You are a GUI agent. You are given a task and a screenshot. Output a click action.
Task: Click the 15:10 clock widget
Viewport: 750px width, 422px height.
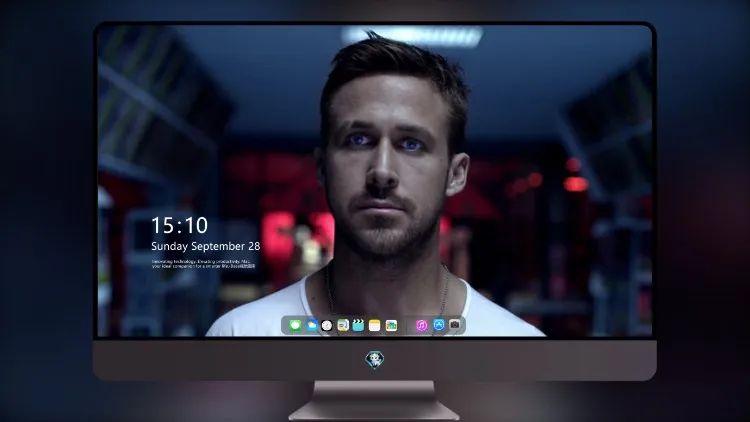[x=180, y=225]
